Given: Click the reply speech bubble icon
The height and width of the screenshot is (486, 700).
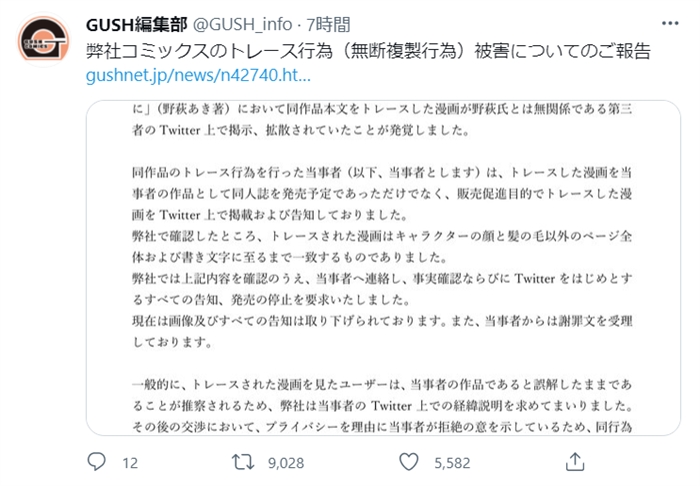Looking at the screenshot, I should point(97,462).
